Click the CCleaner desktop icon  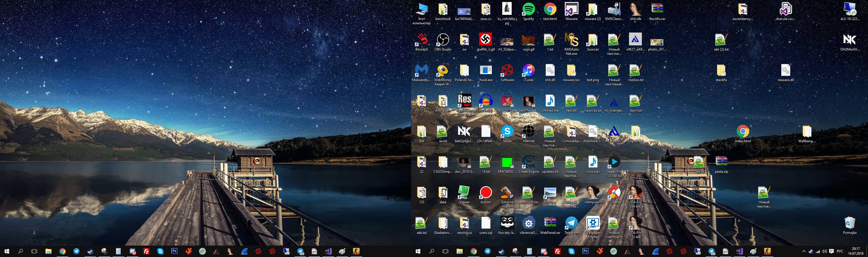[614, 193]
